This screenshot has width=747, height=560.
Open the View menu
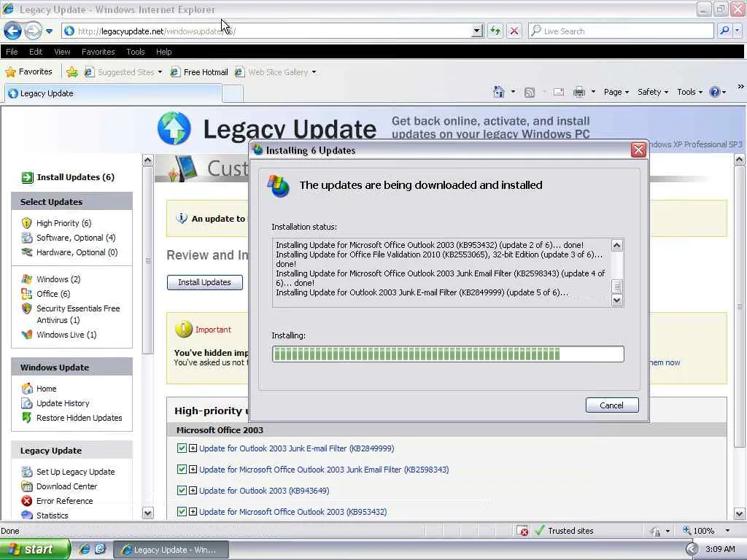pos(62,52)
